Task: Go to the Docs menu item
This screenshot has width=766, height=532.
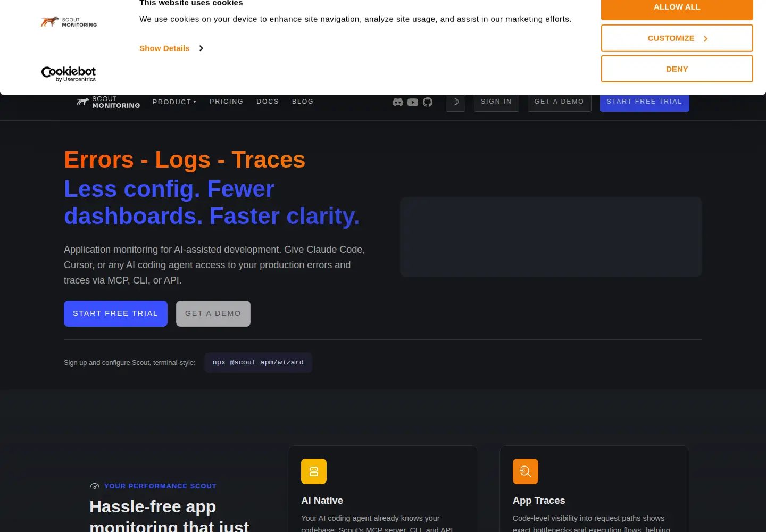Action: click(x=268, y=102)
